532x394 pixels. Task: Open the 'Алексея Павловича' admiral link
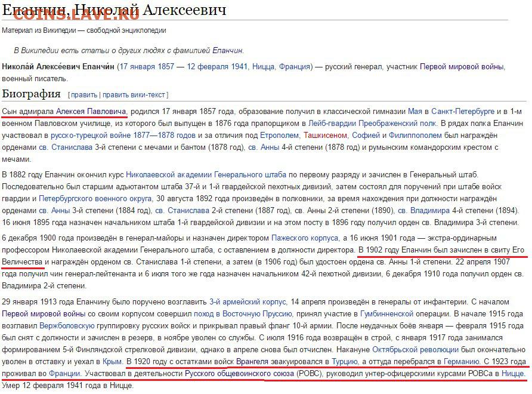tap(91, 112)
